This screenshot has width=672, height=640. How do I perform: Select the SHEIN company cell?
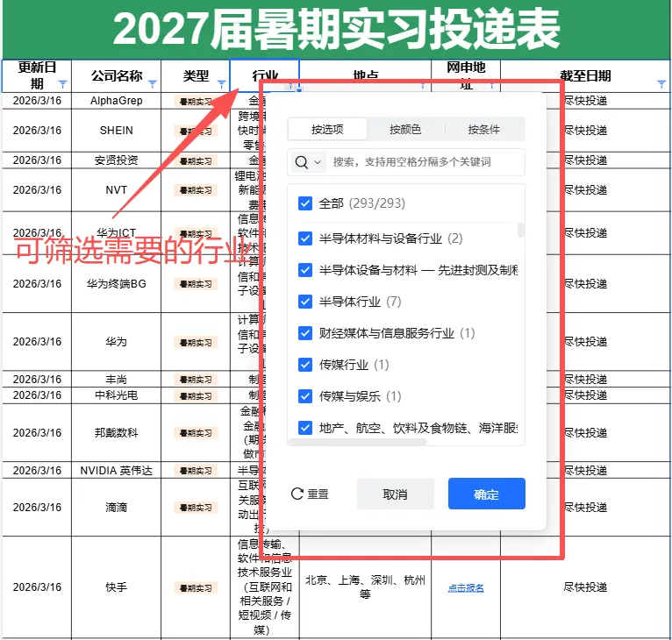tap(116, 131)
